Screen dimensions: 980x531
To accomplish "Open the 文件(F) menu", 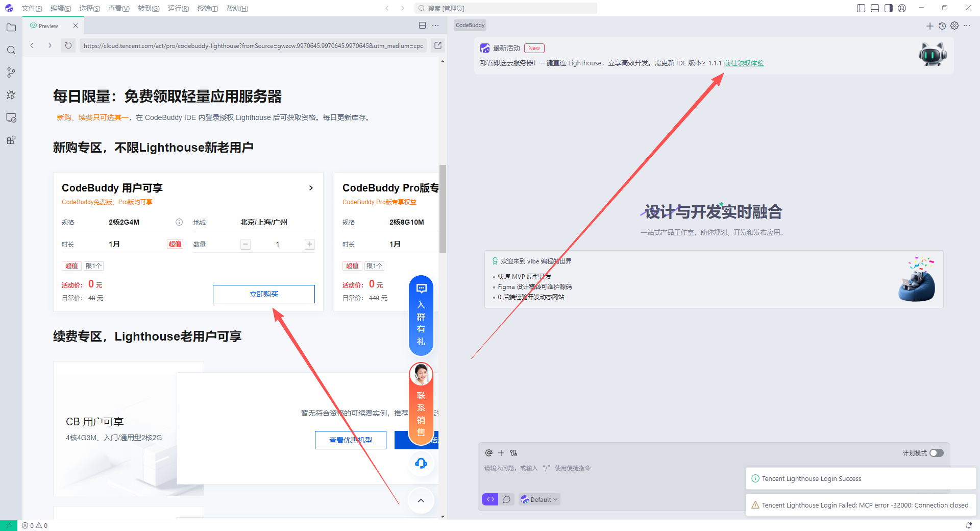I will point(32,8).
